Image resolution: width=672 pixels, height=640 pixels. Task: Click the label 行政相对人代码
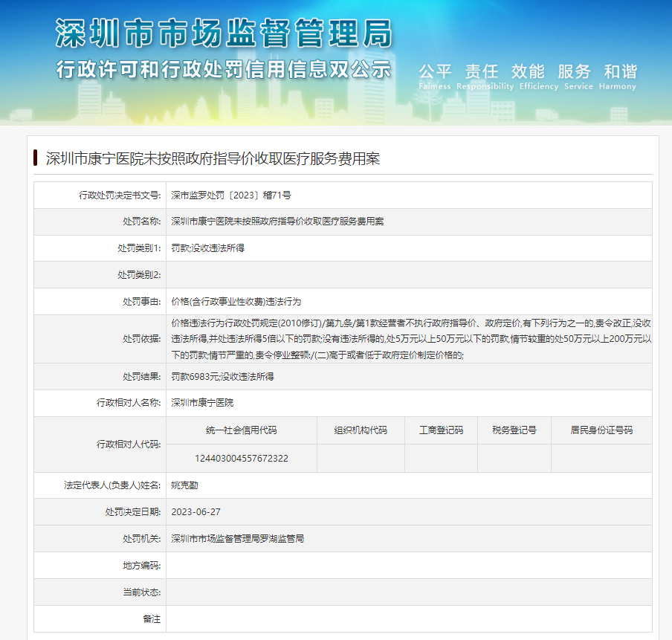pos(129,445)
